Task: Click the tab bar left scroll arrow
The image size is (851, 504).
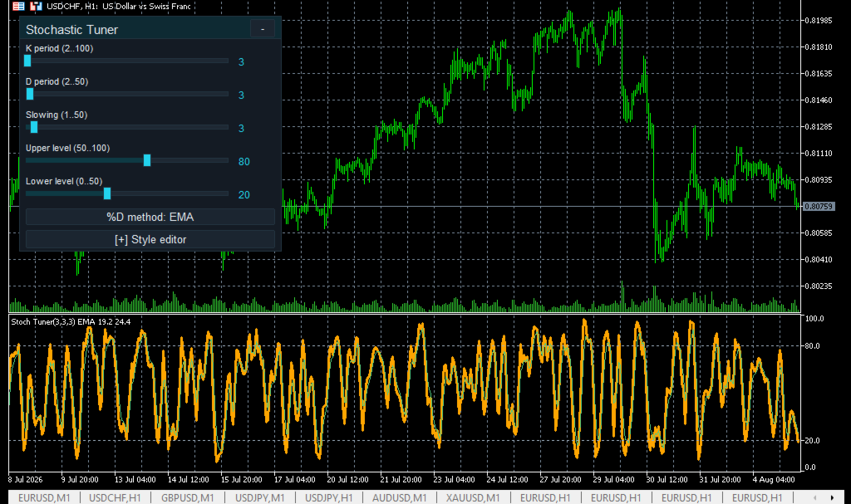Action: coord(814,497)
